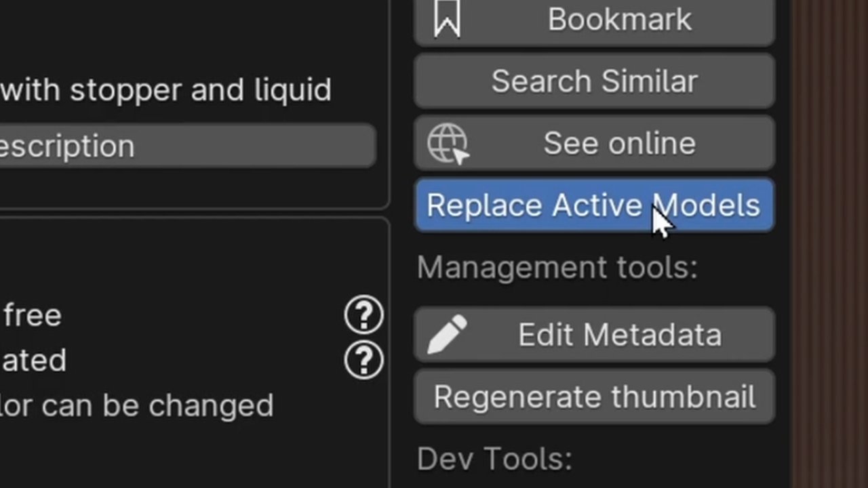The image size is (868, 488).
Task: Search for similar assets
Action: click(x=594, y=81)
